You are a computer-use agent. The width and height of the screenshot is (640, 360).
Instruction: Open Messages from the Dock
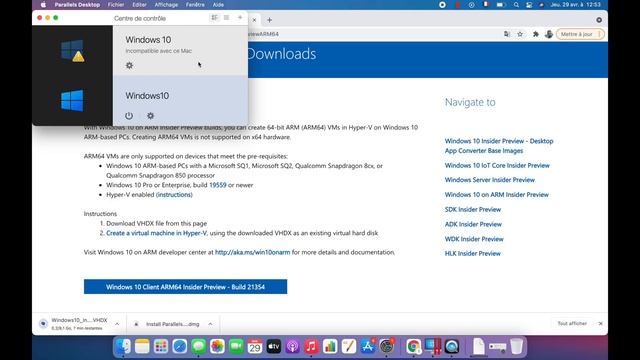pos(198,346)
